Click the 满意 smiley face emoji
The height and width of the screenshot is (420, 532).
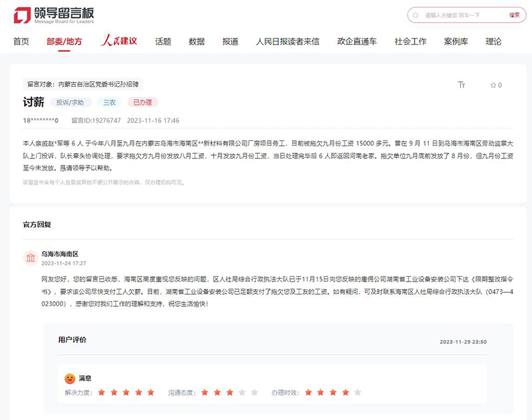coord(70,377)
